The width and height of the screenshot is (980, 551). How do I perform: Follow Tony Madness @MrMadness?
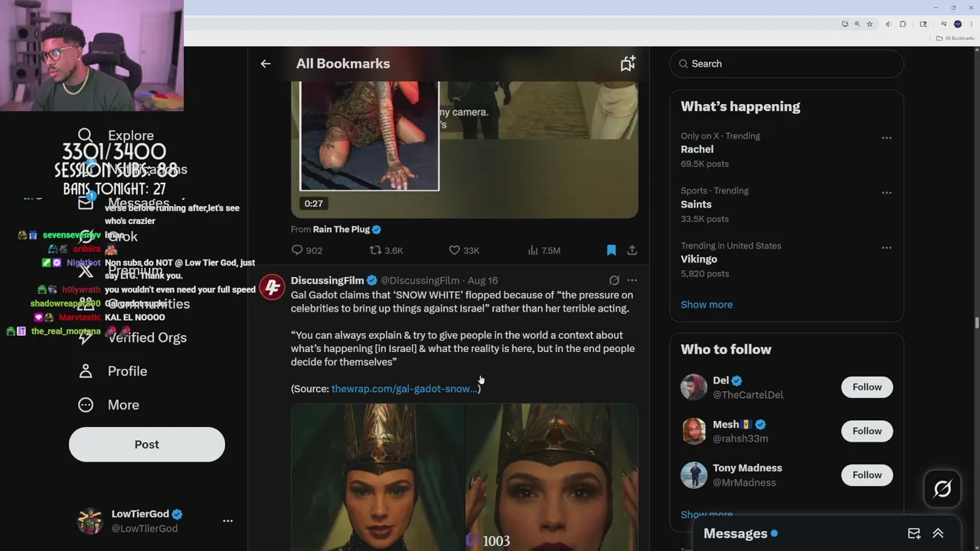pyautogui.click(x=867, y=475)
